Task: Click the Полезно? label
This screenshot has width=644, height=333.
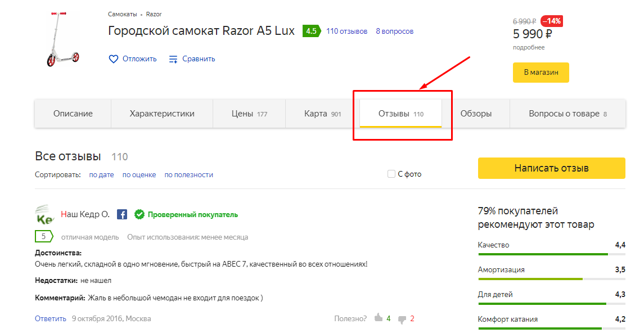Action: coord(350,318)
